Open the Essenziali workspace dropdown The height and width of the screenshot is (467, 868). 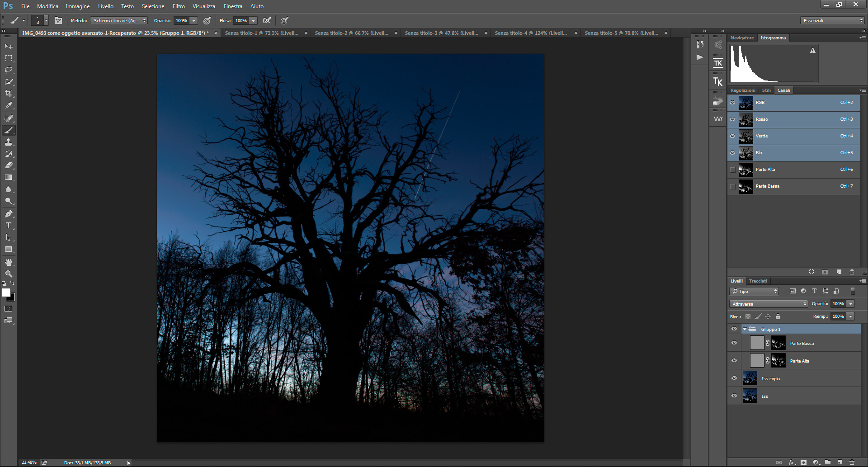[832, 21]
